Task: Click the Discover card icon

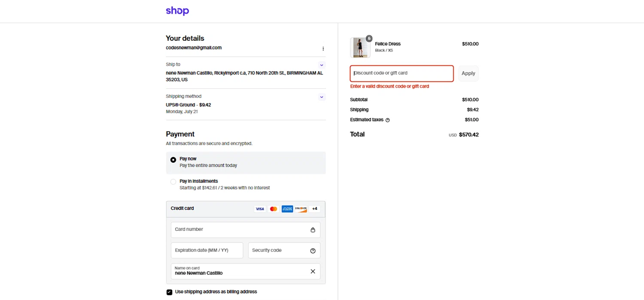Action: (x=301, y=209)
